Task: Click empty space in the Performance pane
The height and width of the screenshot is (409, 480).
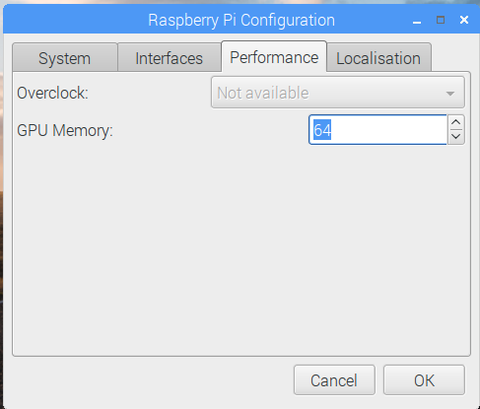Action: [241, 250]
